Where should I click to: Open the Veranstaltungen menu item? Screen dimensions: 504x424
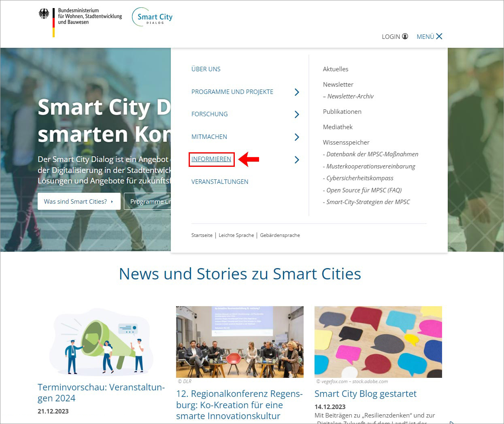click(x=220, y=182)
